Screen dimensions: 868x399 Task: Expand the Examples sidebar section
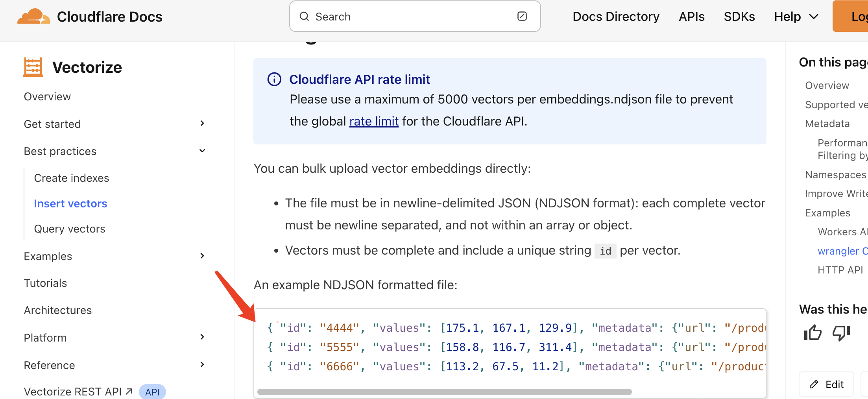[x=202, y=256]
